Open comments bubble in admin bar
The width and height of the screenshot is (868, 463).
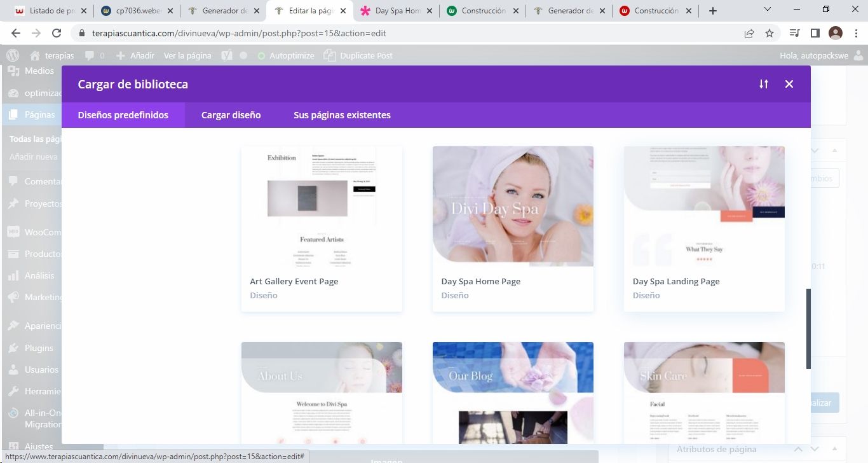95,55
